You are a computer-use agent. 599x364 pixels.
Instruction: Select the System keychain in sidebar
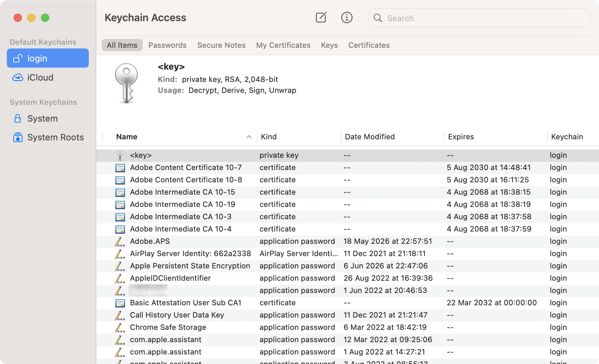48,118
